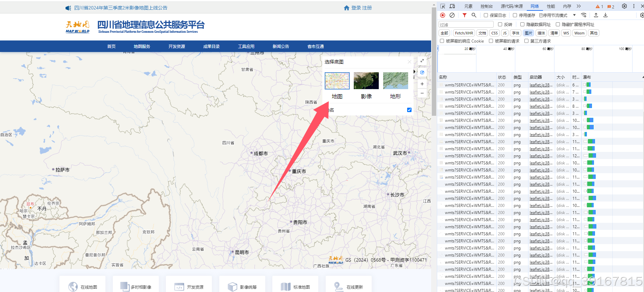This screenshot has width=644, height=292.
Task: Click the map globe layer icon
Action: (x=422, y=72)
